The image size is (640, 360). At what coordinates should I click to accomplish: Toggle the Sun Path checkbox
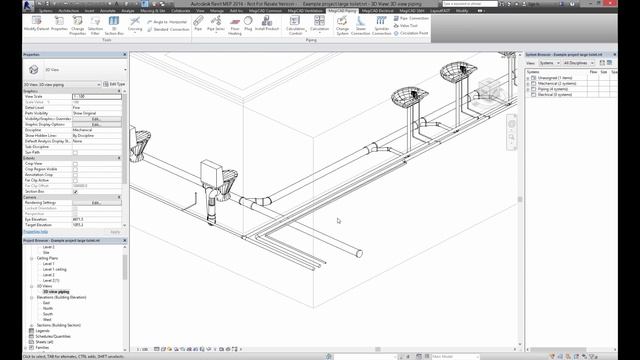75,153
